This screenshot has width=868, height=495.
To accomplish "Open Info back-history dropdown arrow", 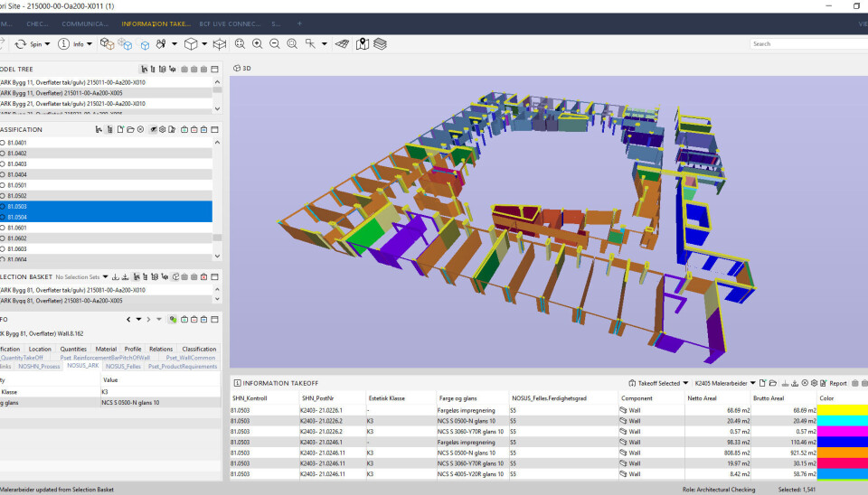I will click(x=138, y=319).
